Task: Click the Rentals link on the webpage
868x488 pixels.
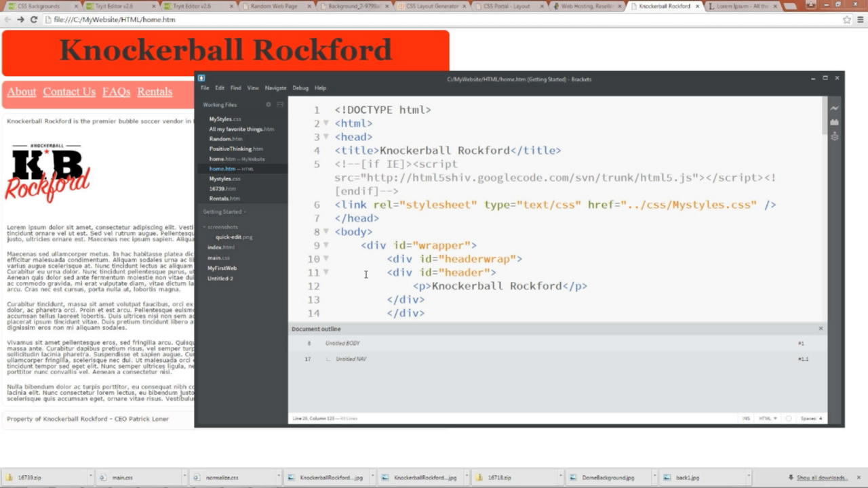Action: (x=155, y=91)
